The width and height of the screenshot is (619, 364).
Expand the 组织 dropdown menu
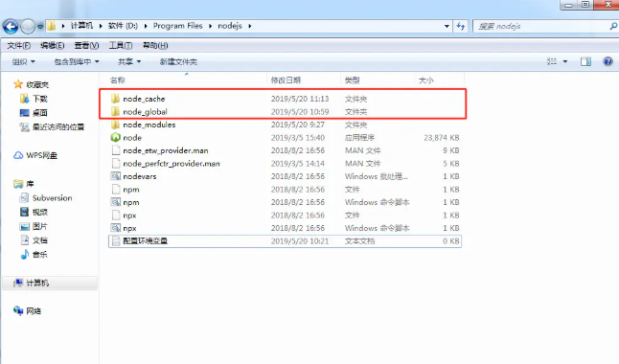24,62
